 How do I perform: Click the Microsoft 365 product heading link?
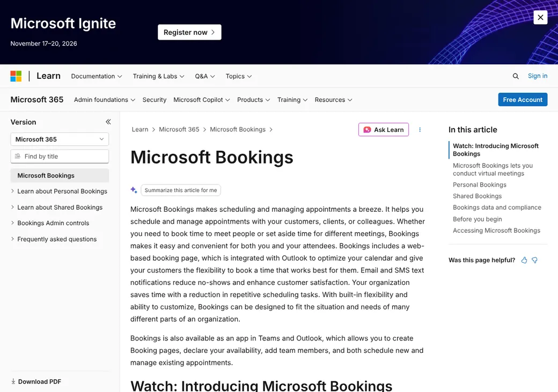pos(36,100)
